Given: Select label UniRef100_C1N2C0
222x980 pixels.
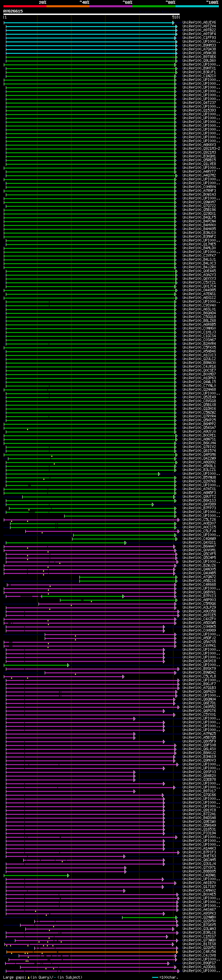Looking at the screenshot, I should coord(199,76).
